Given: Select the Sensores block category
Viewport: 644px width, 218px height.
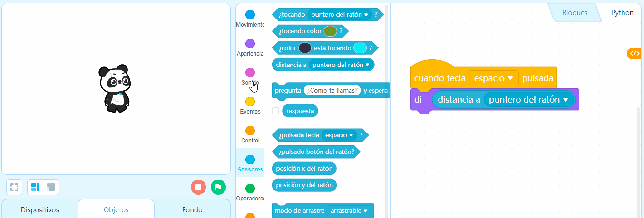Looking at the screenshot, I should tap(250, 164).
